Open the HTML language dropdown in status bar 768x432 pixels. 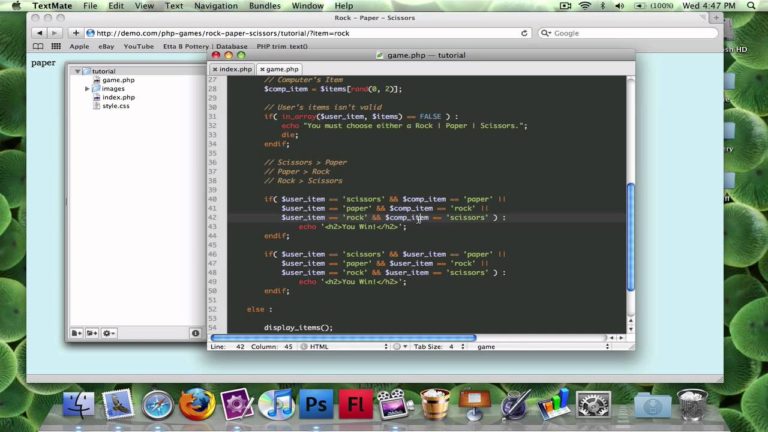coord(344,346)
